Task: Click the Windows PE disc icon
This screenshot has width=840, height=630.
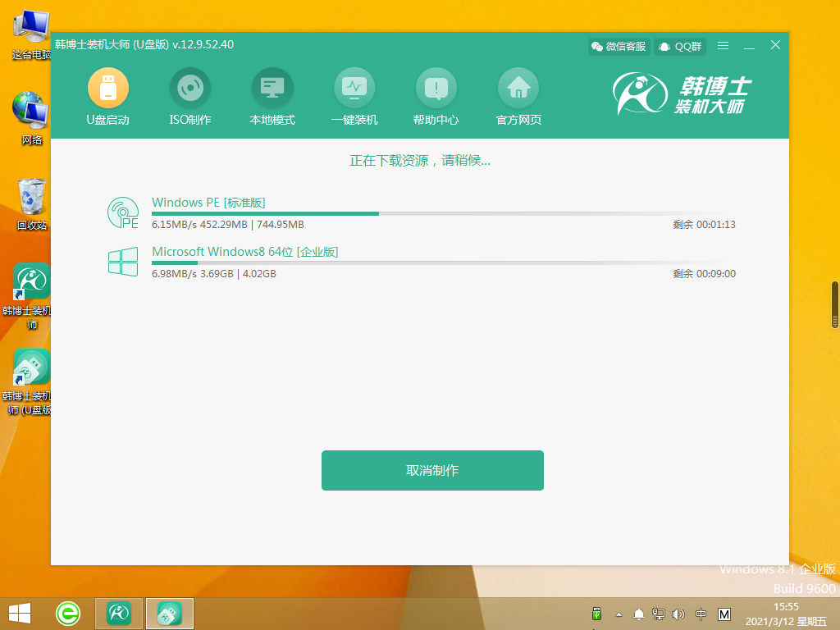Action: tap(123, 212)
